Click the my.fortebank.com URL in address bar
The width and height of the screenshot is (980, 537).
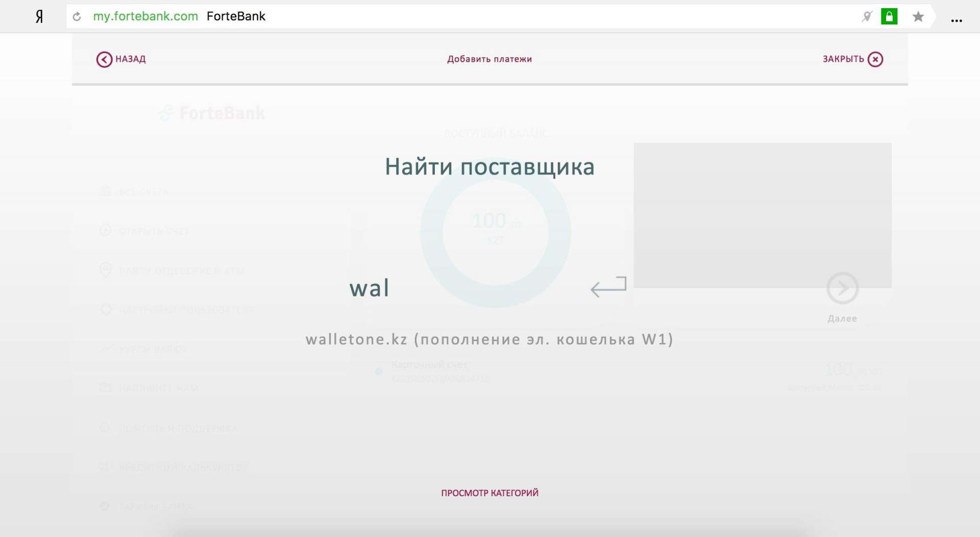click(145, 16)
